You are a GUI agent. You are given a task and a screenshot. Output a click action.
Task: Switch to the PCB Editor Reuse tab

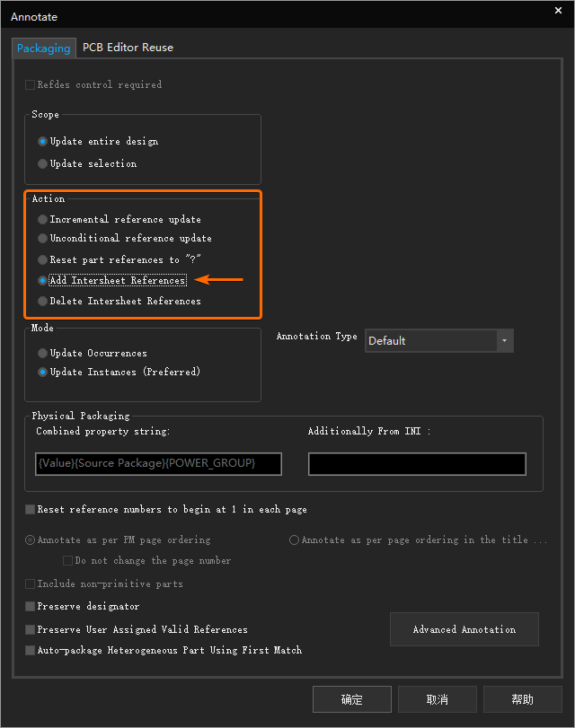[128, 48]
